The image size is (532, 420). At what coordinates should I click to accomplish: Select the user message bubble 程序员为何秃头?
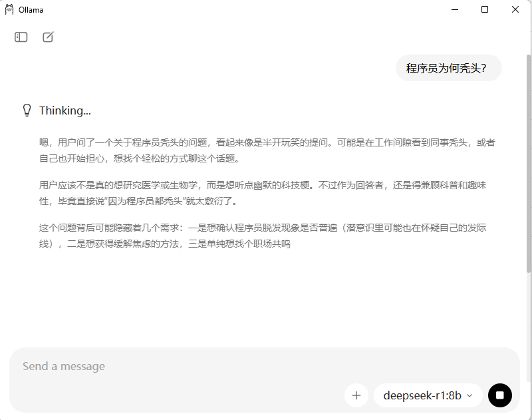(x=448, y=69)
